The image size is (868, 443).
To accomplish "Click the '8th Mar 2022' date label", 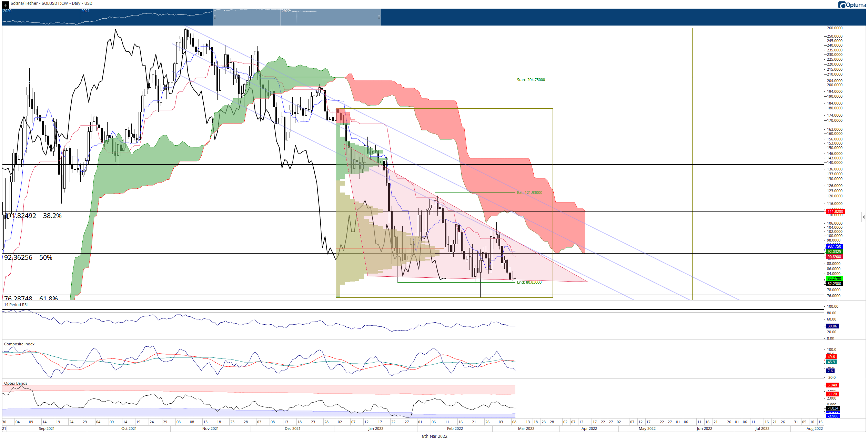I will (434, 436).
